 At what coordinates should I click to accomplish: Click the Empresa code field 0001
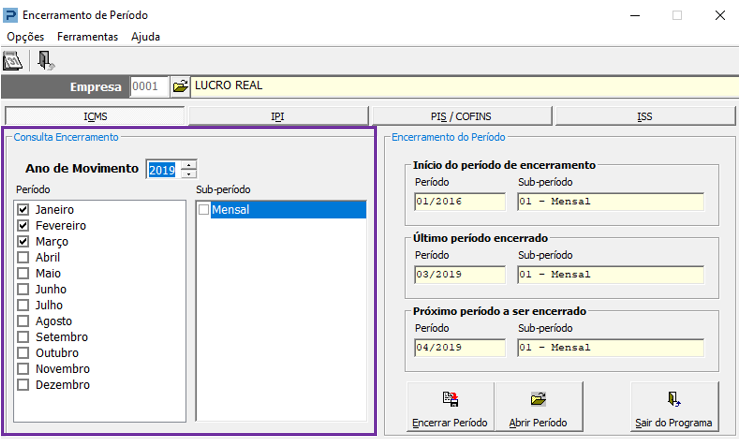point(149,86)
